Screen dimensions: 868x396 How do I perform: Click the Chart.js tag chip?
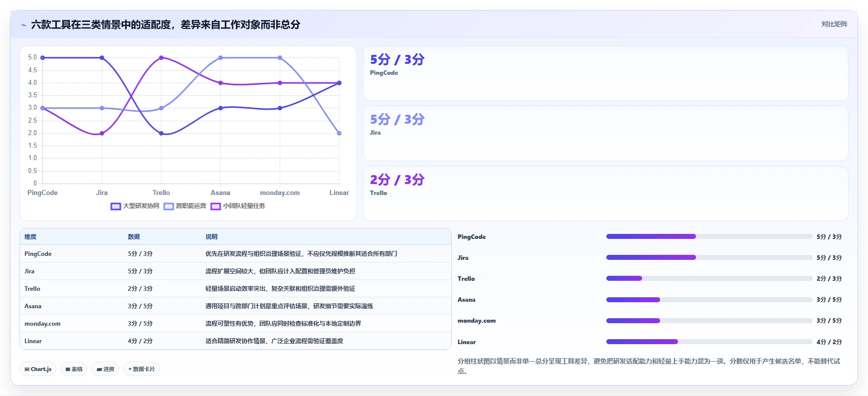coord(38,369)
